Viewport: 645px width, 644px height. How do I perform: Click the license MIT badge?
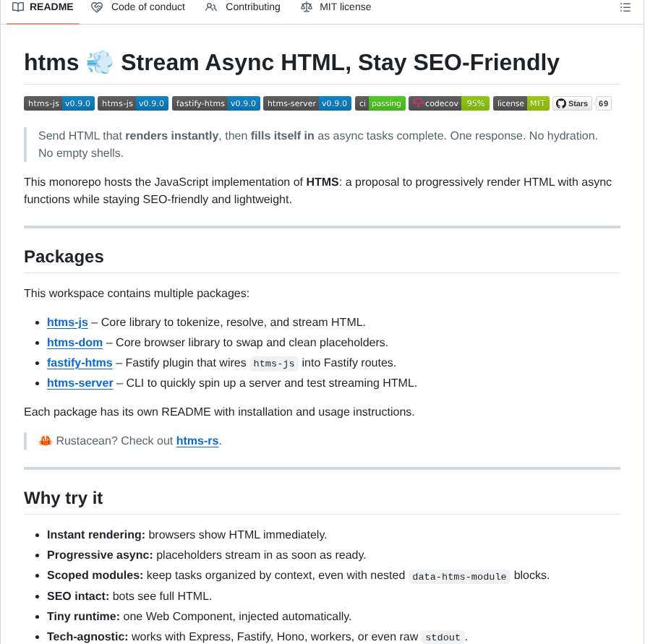click(521, 103)
